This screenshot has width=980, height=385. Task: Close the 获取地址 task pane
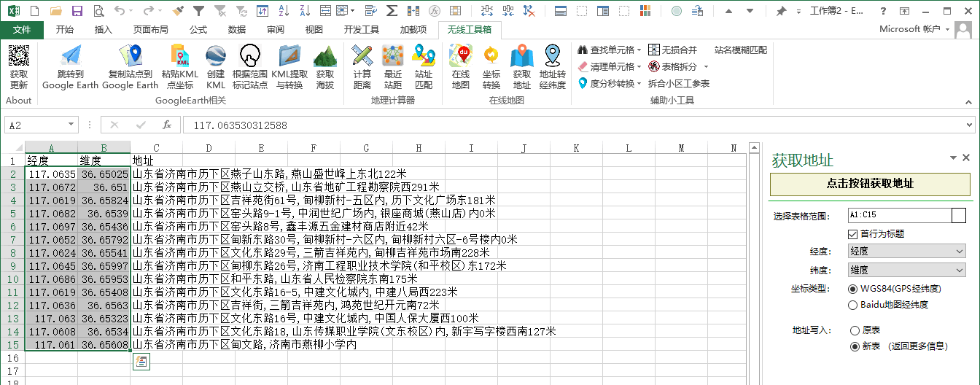coord(966,157)
